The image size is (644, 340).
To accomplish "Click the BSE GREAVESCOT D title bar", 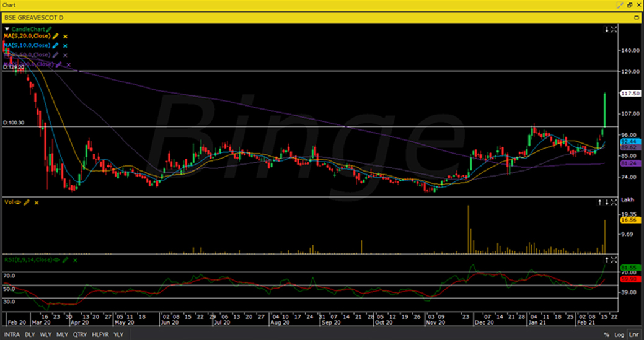I will (x=322, y=17).
